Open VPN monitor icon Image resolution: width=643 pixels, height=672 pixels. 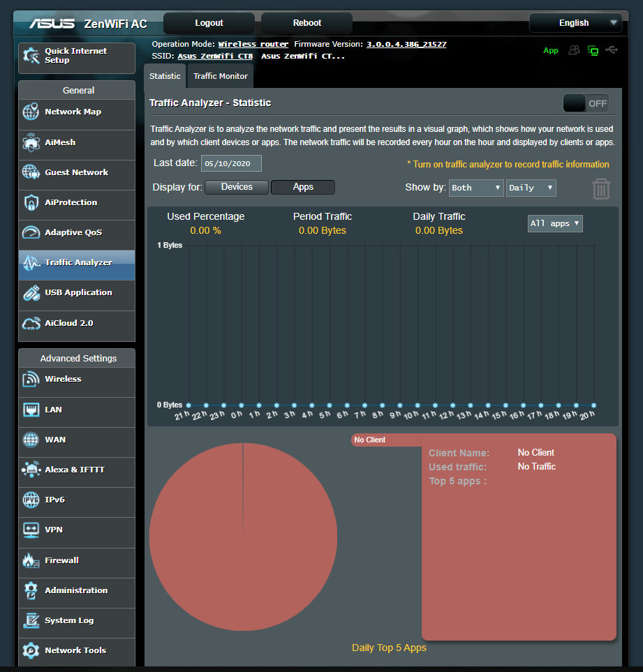[x=31, y=530]
